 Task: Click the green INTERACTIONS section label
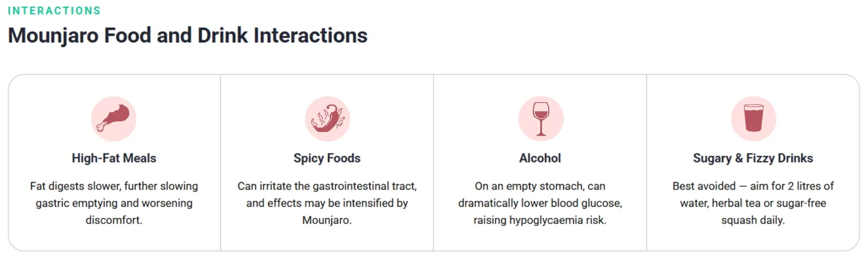coord(54,11)
